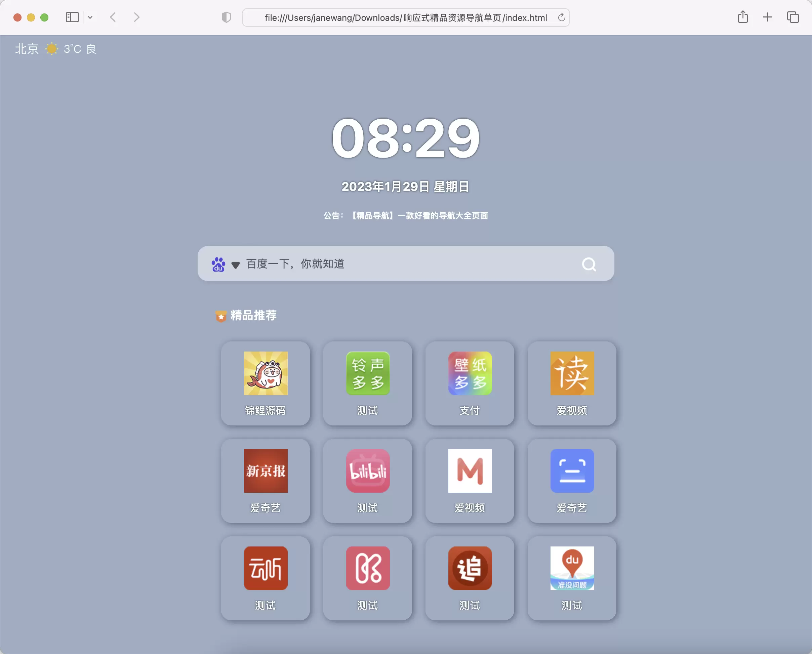Open the 铃声多多 green app icon
Viewport: 812px width, 654px height.
pyautogui.click(x=368, y=373)
